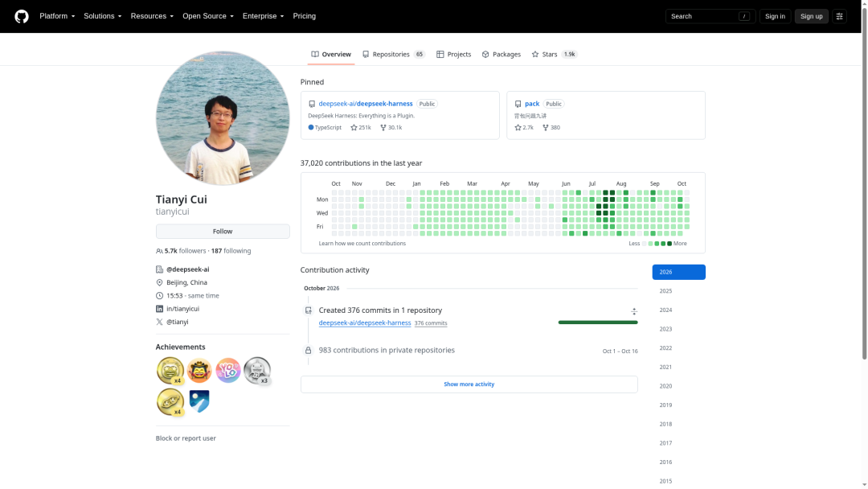Select year 2017 in contribution filter
Viewport: 868px width, 489px height.
click(678, 443)
